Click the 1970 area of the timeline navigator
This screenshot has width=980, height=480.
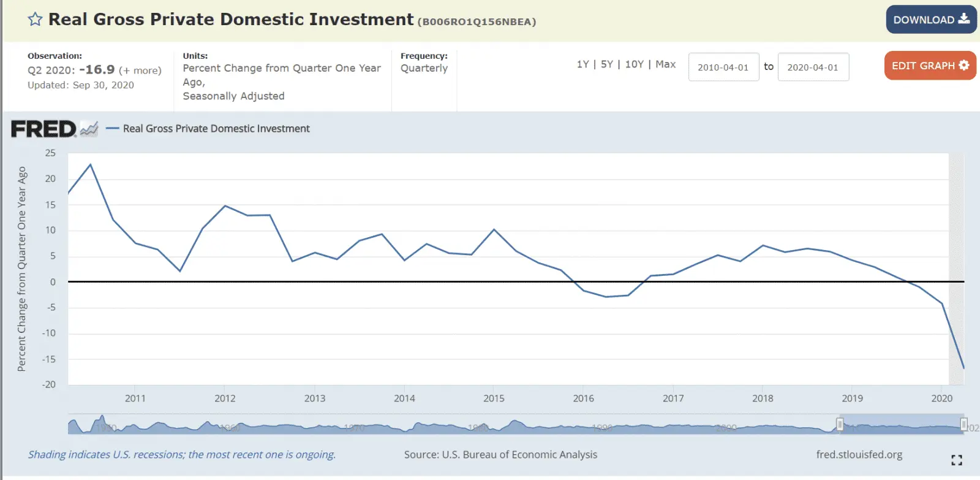pos(354,427)
